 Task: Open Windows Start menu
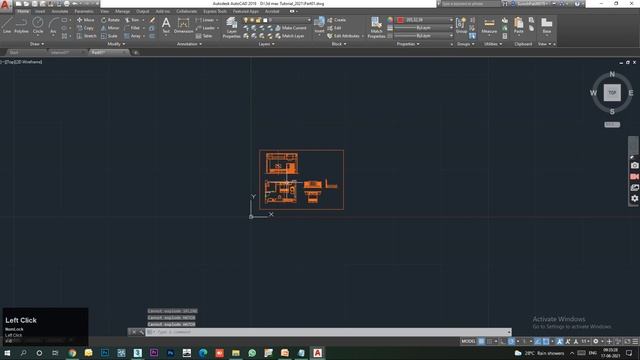pyautogui.click(x=7, y=353)
